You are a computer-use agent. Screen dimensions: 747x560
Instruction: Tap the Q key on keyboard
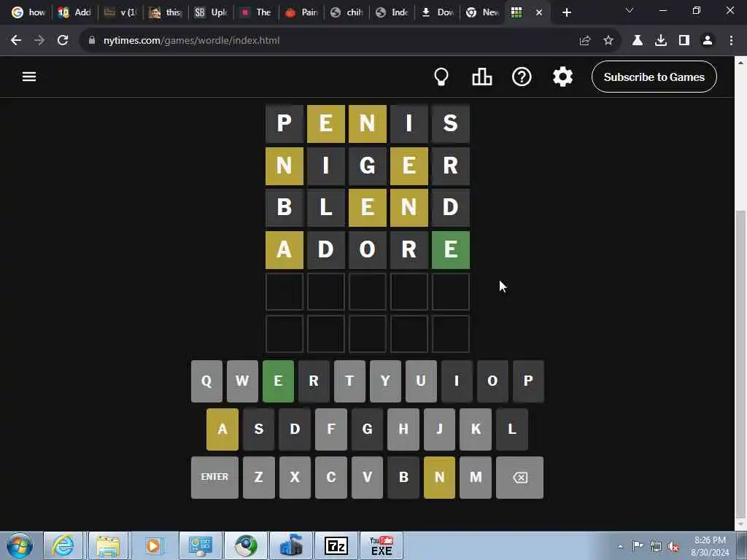(x=206, y=381)
